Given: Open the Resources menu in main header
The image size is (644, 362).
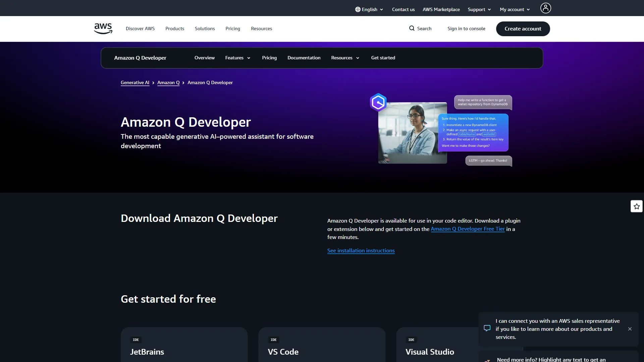Looking at the screenshot, I should (262, 28).
